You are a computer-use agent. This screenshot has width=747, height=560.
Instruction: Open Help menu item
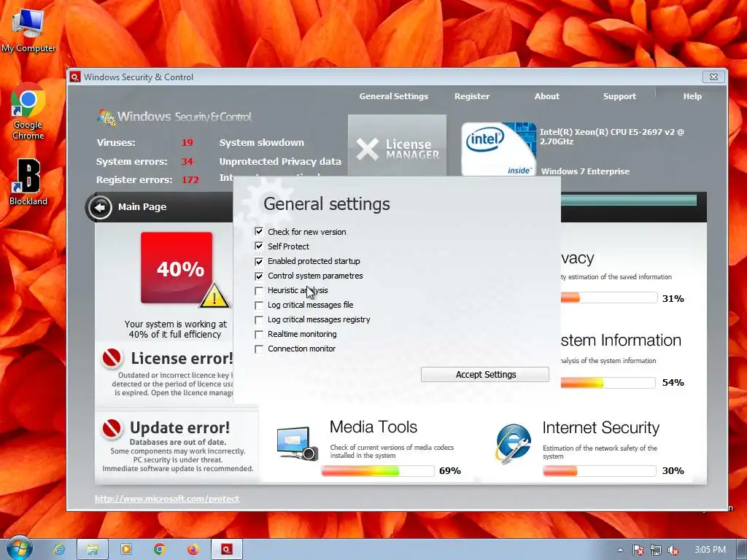coord(692,96)
